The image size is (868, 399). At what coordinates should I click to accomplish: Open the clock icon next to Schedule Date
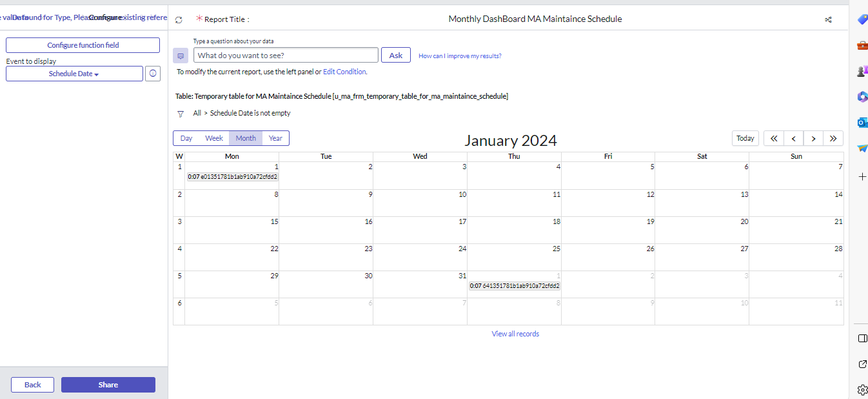(153, 73)
